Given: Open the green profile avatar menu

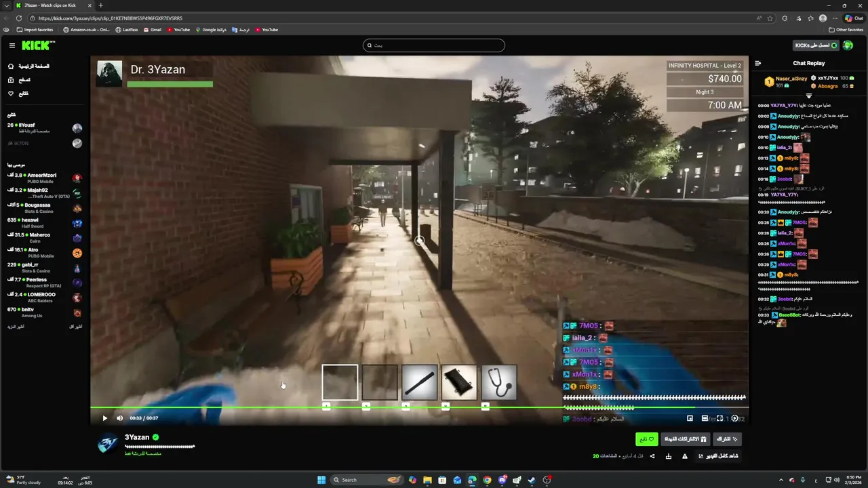Looking at the screenshot, I should 848,45.
